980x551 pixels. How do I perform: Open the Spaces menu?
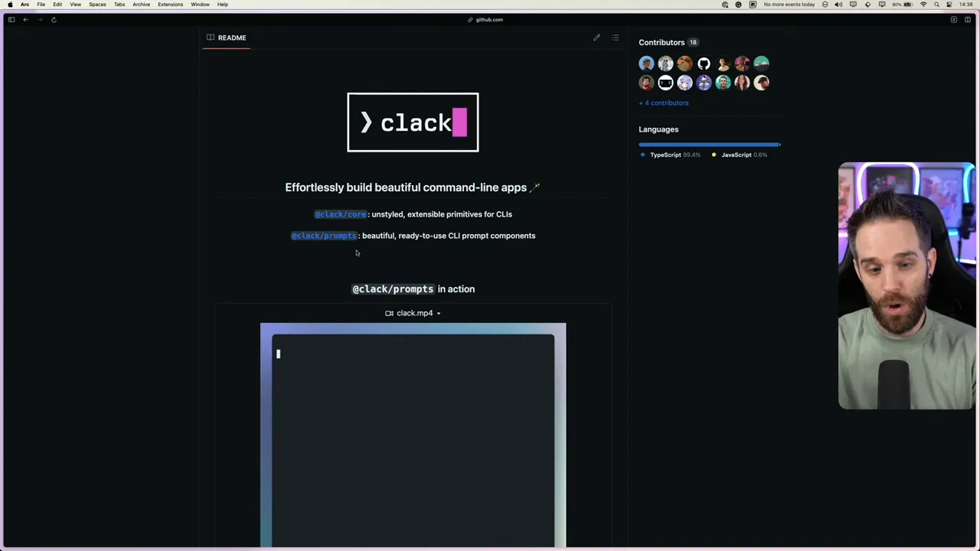97,5
